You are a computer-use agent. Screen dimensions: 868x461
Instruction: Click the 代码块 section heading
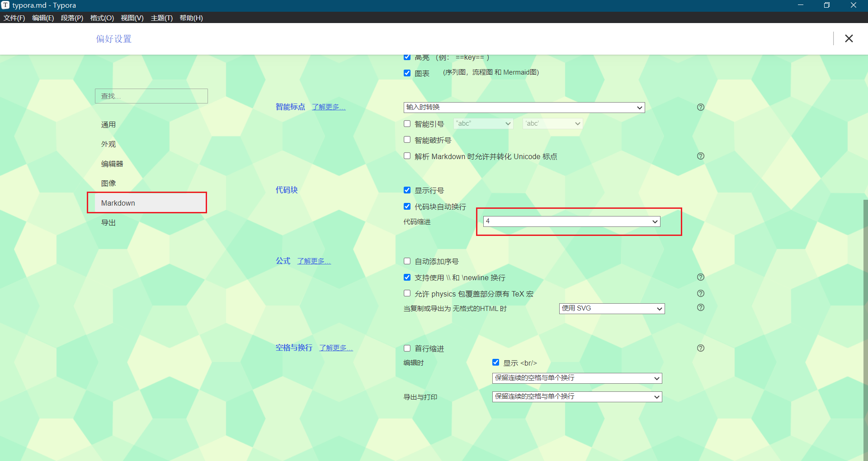coord(287,190)
